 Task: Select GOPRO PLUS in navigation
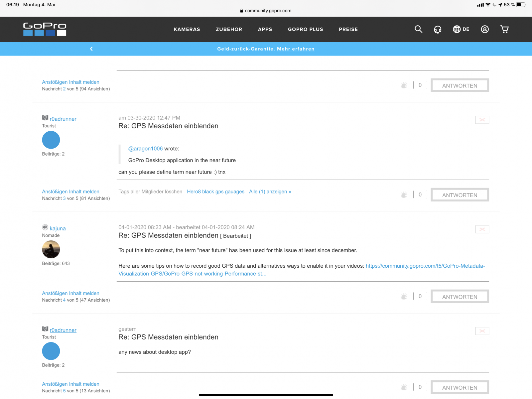[305, 29]
